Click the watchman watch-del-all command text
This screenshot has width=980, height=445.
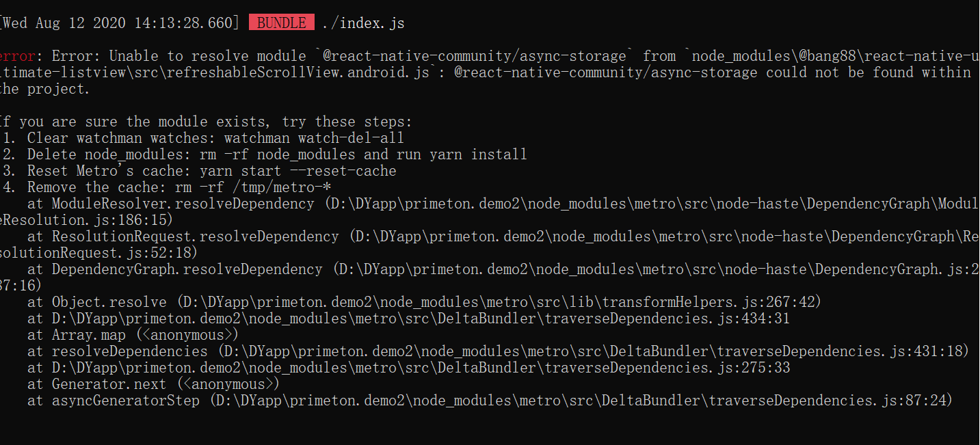tap(314, 138)
